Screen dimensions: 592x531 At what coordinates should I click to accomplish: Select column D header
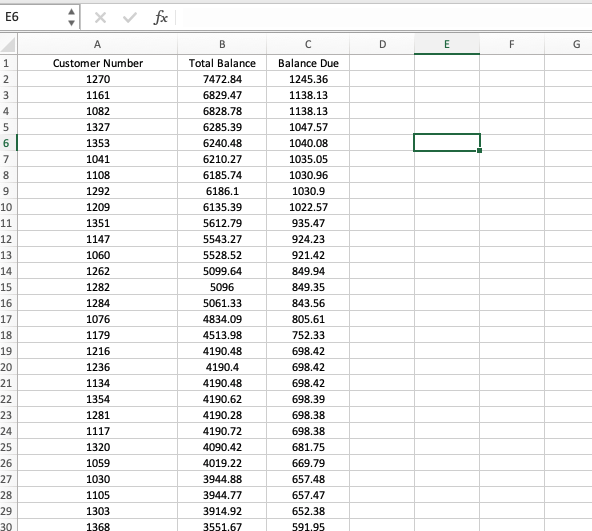(382, 44)
